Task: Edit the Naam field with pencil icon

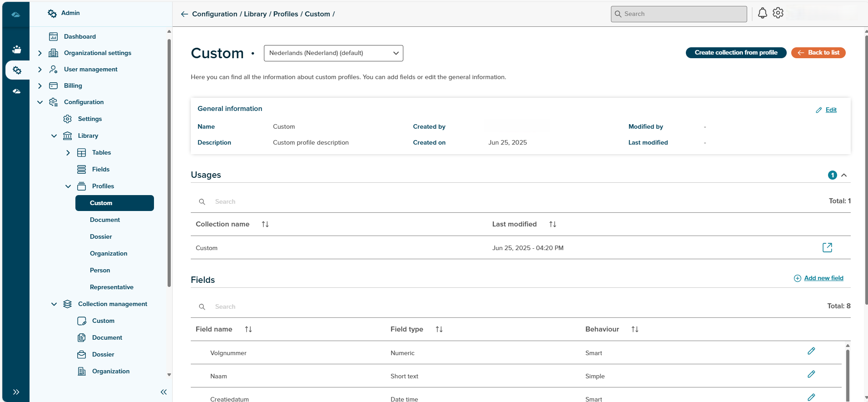Action: (811, 374)
